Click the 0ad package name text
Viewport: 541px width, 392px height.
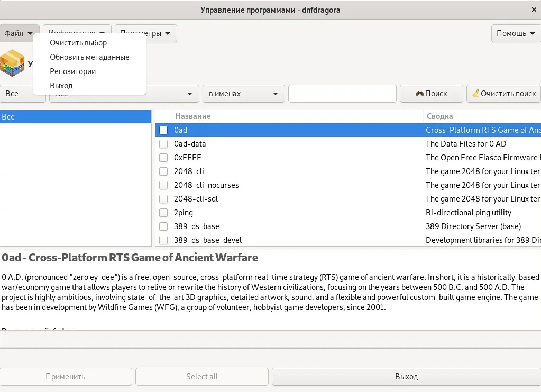(180, 130)
